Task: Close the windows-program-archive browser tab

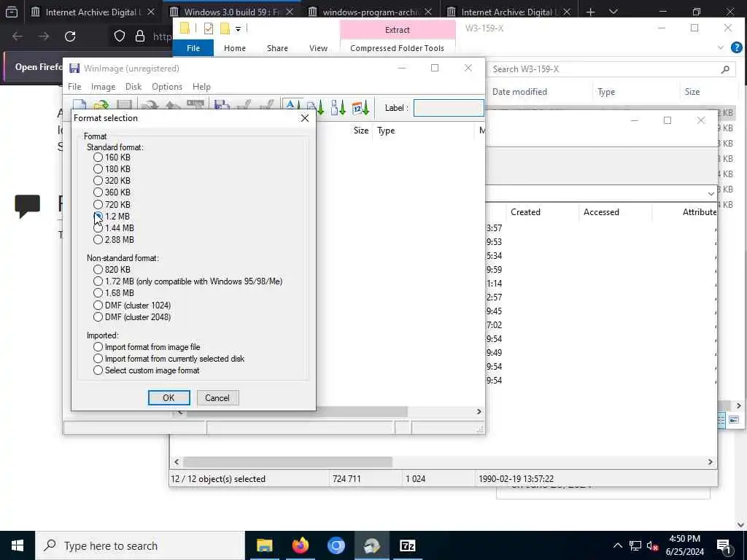Action: click(427, 12)
